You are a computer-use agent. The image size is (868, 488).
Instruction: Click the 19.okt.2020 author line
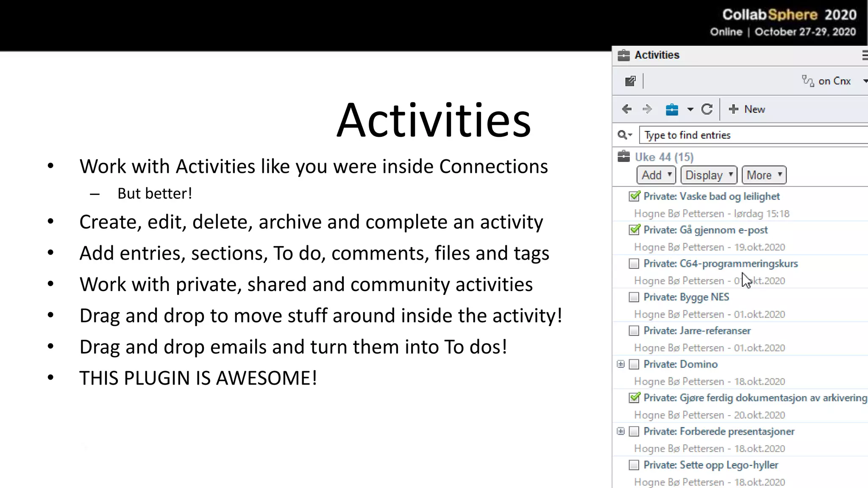[709, 247]
